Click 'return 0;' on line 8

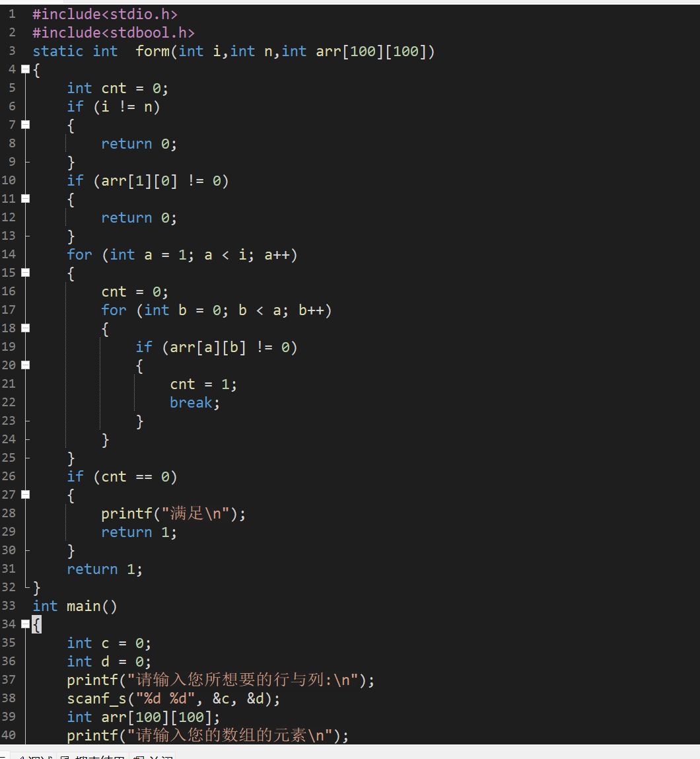[139, 144]
